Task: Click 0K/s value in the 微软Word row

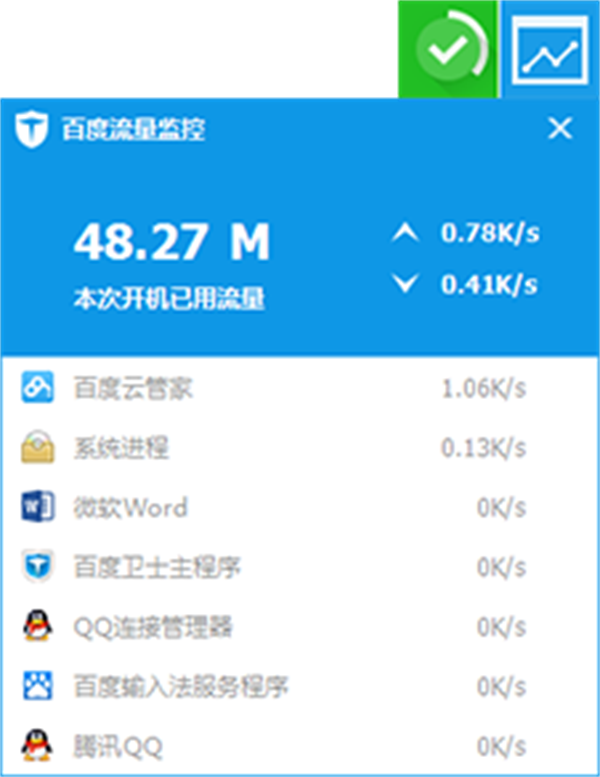Action: [501, 508]
